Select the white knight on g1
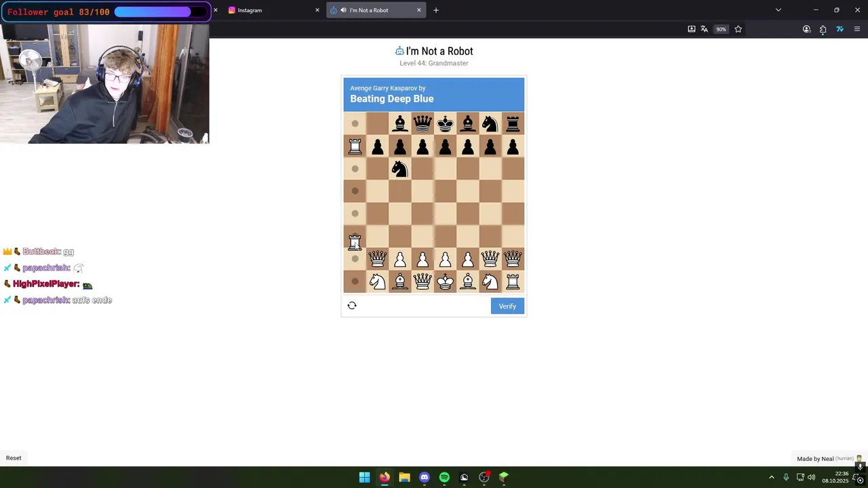This screenshot has width=868, height=488. point(490,281)
